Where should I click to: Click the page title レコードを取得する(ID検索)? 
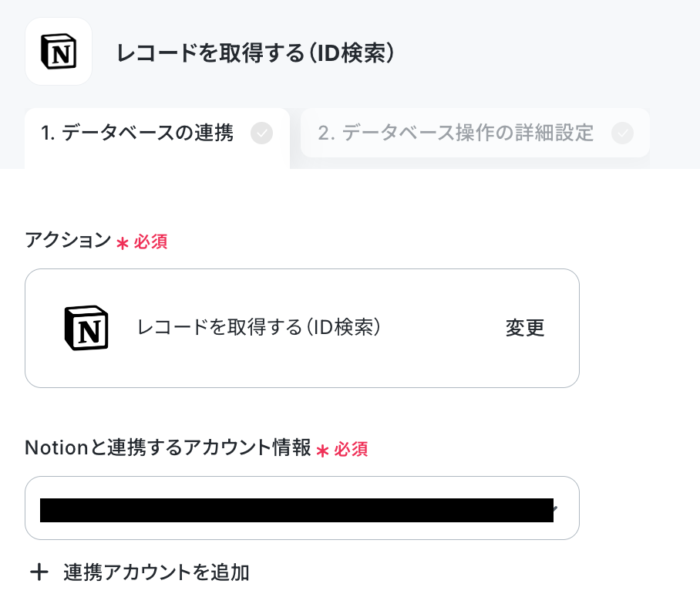pyautogui.click(x=255, y=52)
